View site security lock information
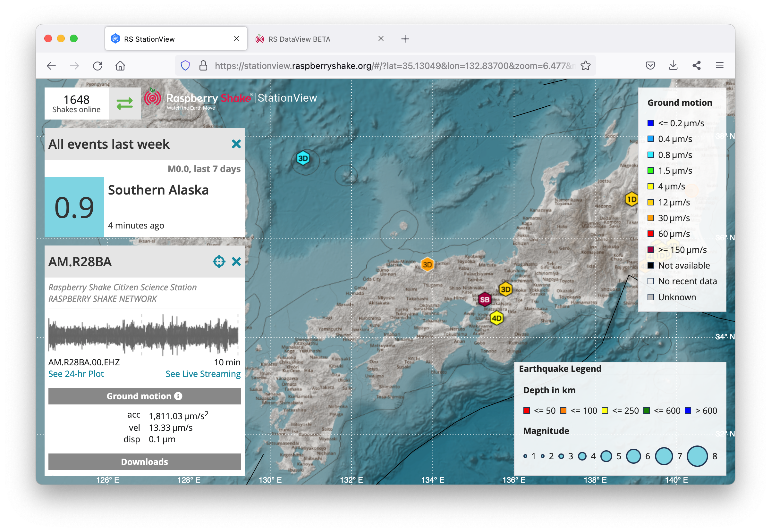771x532 pixels. tap(203, 66)
